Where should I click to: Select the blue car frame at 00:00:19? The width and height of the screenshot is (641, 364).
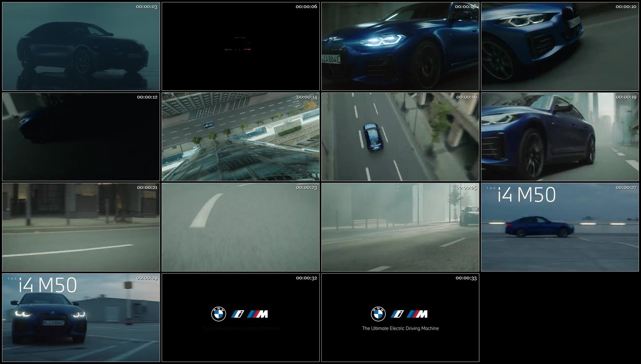coord(560,137)
